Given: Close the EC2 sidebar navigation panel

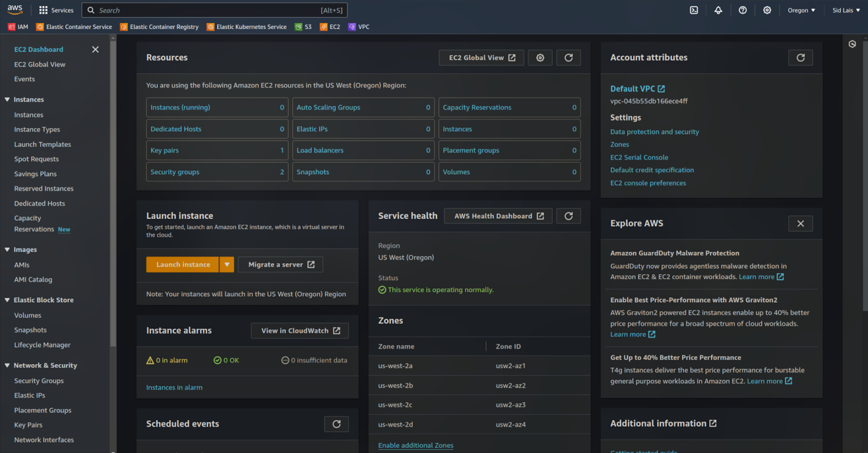Looking at the screenshot, I should [x=95, y=49].
